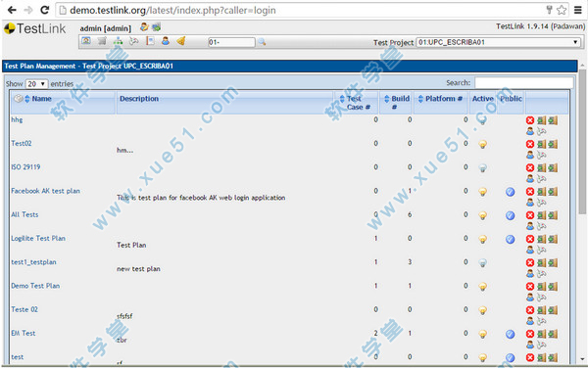Assign roles icon for All Tests plan
588x368 pixels.
click(530, 226)
